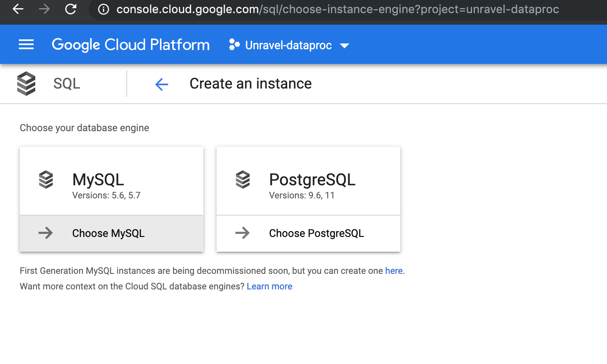Click the Google Cloud Platform logo text
This screenshot has width=607, height=364.
[x=130, y=44]
